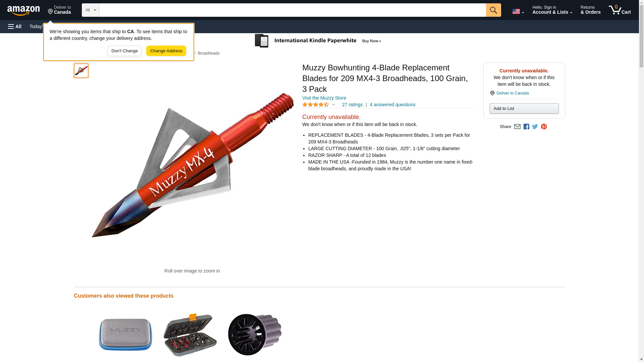Share via email envelope icon
Image resolution: width=644 pixels, height=362 pixels.
(517, 127)
